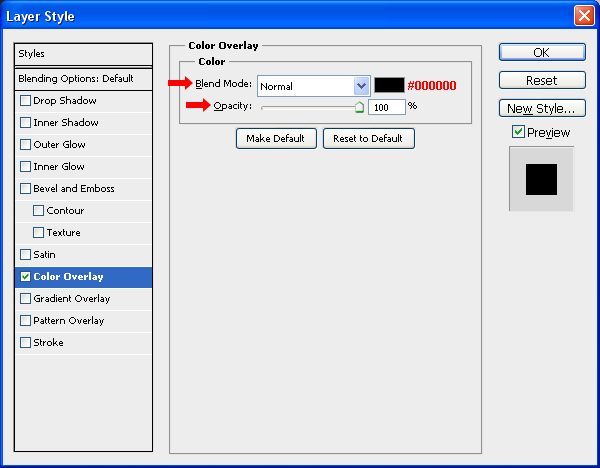Enable the Inner Shadow checkbox
The image size is (600, 468).
(x=26, y=123)
